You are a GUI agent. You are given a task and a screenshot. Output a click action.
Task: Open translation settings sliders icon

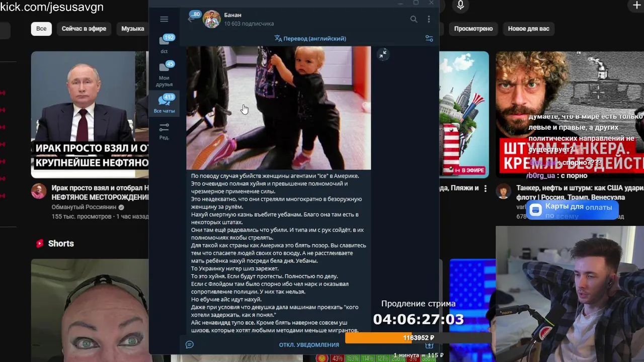point(429,38)
